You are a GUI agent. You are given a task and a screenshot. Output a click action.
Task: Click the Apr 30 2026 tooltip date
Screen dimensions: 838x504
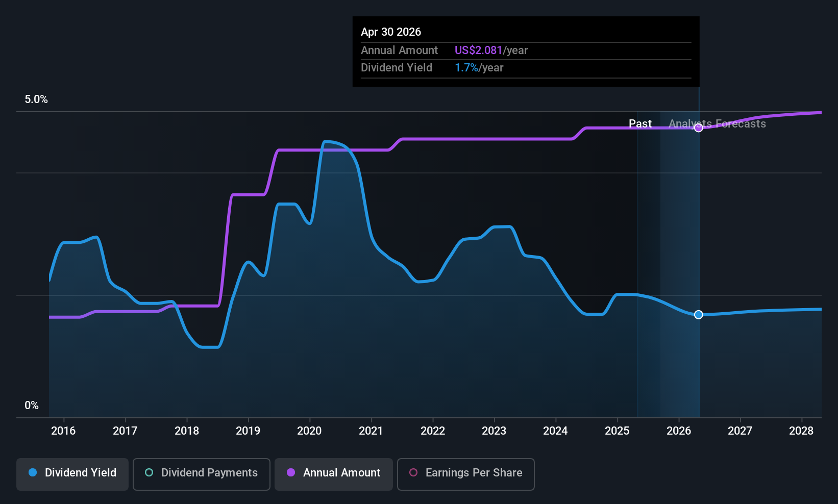coord(391,32)
